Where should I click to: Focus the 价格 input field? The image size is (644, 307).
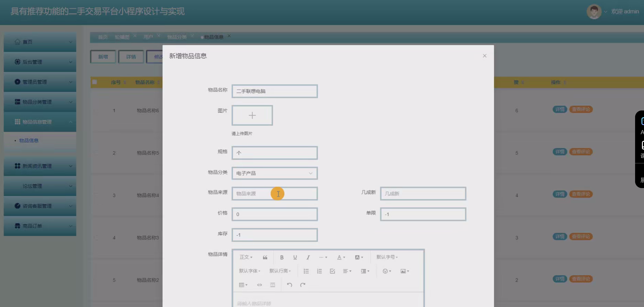[x=274, y=214]
